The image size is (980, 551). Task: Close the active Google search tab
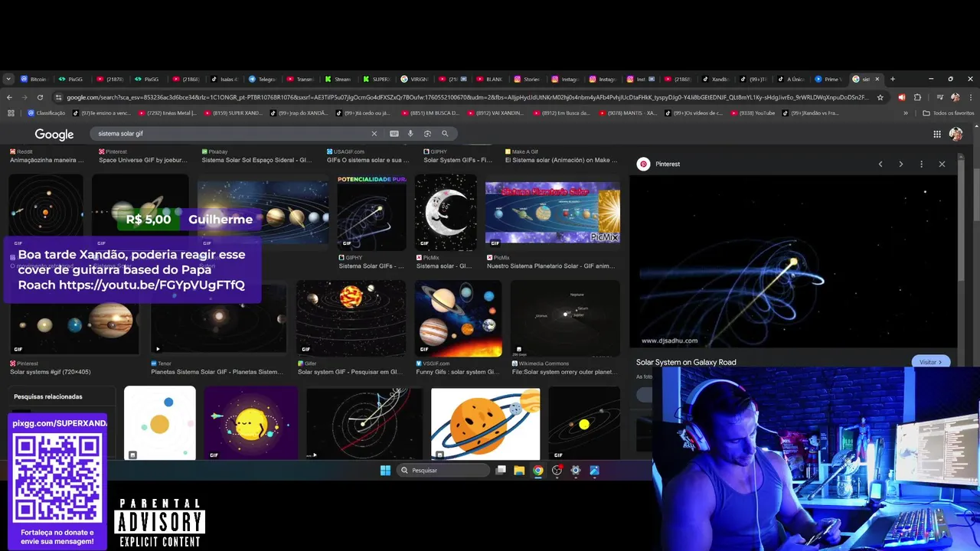tap(877, 79)
